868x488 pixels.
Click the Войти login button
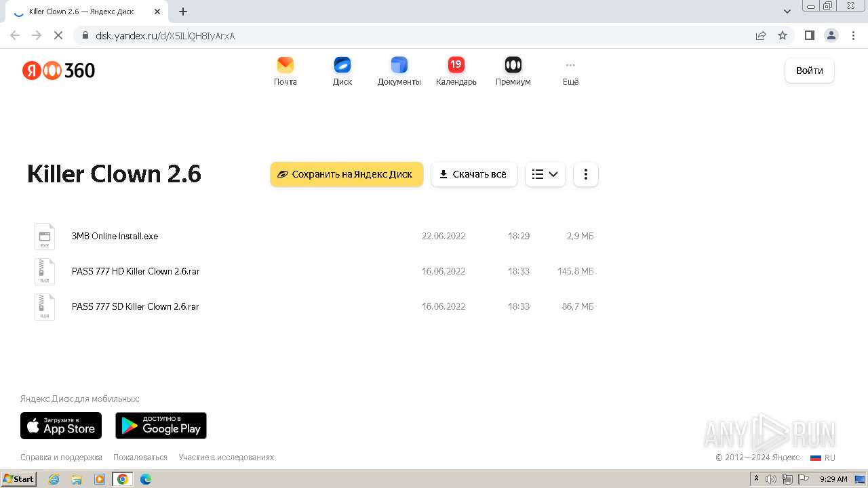(810, 70)
